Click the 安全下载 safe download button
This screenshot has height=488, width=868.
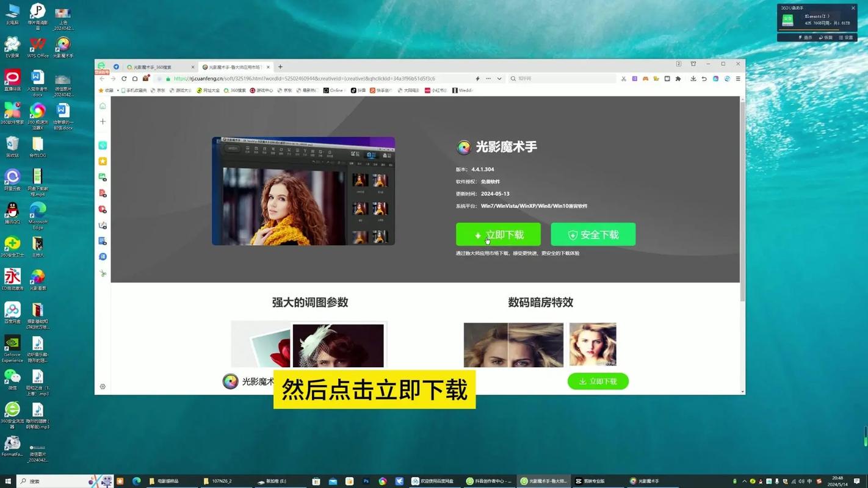[x=593, y=234]
